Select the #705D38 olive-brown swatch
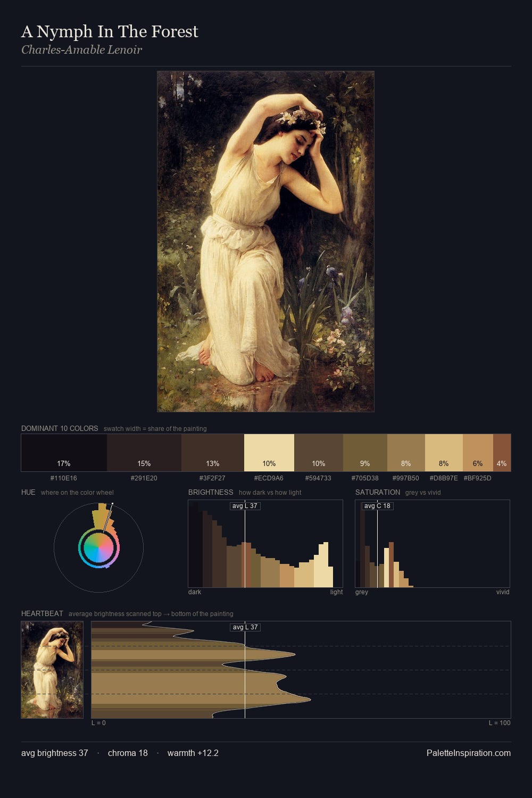 tap(365, 453)
